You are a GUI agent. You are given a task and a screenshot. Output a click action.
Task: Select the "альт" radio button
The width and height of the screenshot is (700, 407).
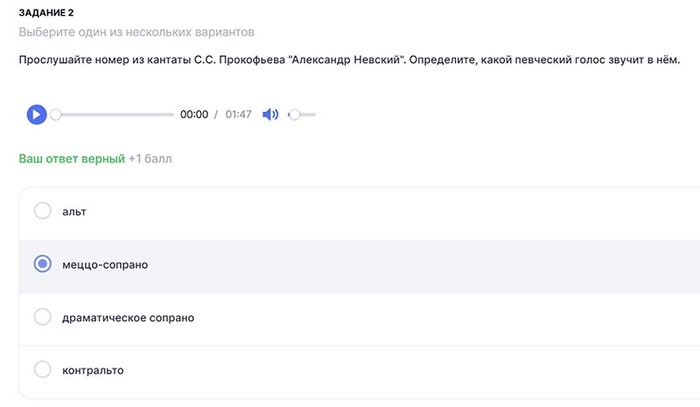[x=43, y=211]
